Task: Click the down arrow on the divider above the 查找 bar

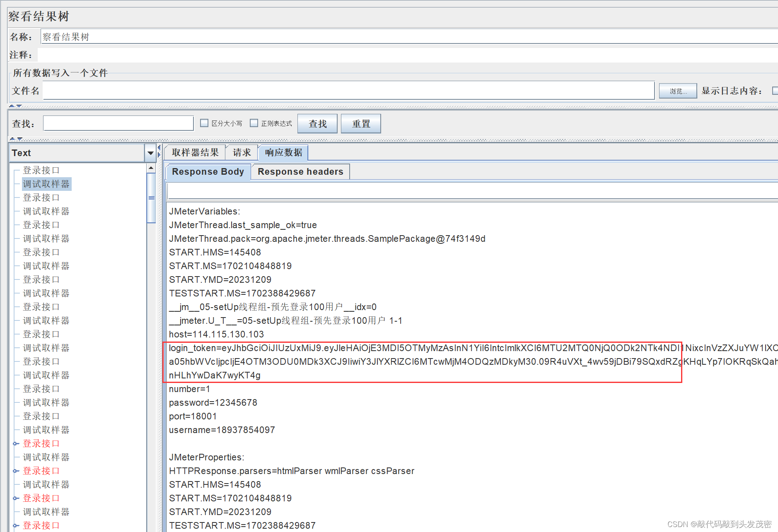Action: point(19,106)
